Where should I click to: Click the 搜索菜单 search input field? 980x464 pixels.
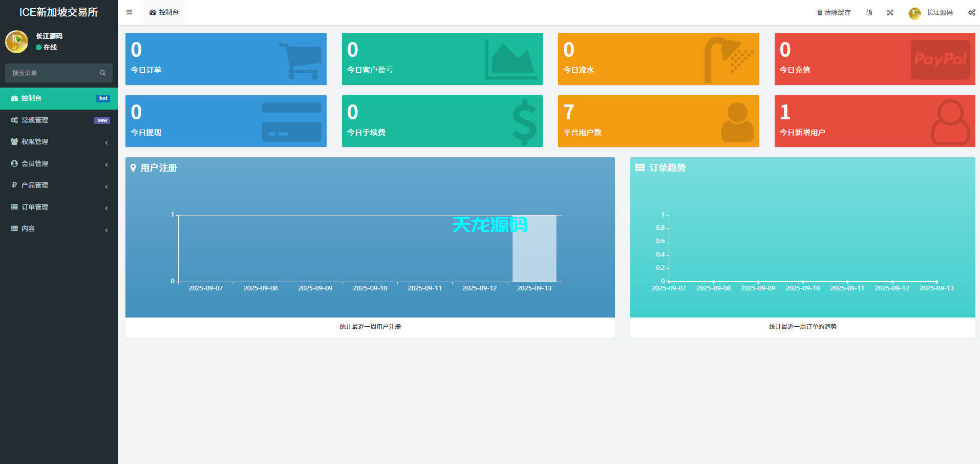51,73
